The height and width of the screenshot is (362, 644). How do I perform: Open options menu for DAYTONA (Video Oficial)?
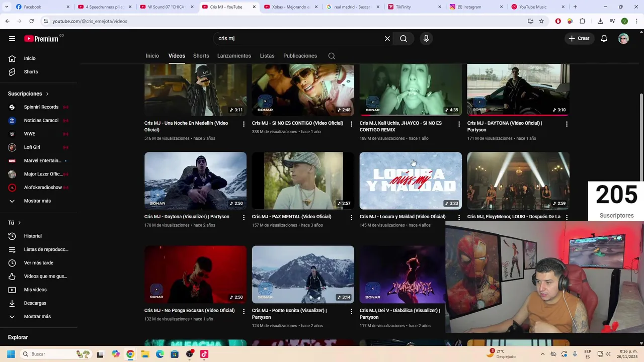click(x=567, y=124)
